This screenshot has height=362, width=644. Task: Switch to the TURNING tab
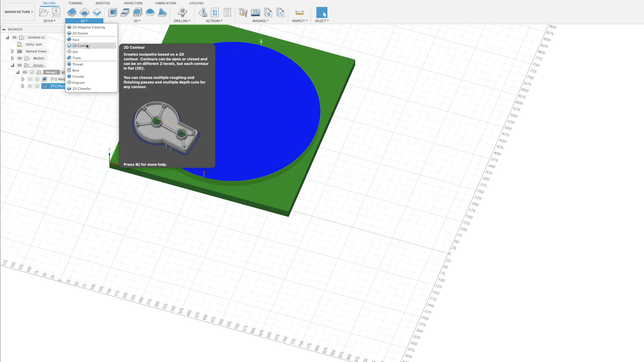(75, 3)
